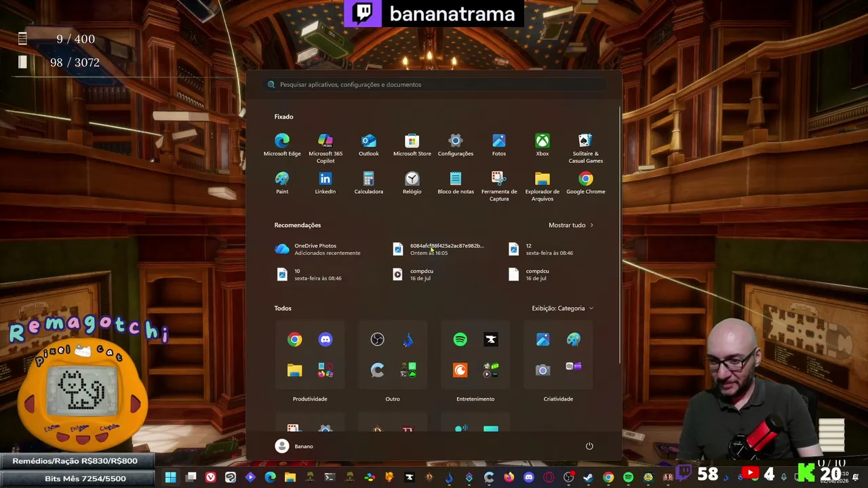Launch Solitaire & Casual Games

click(586, 148)
